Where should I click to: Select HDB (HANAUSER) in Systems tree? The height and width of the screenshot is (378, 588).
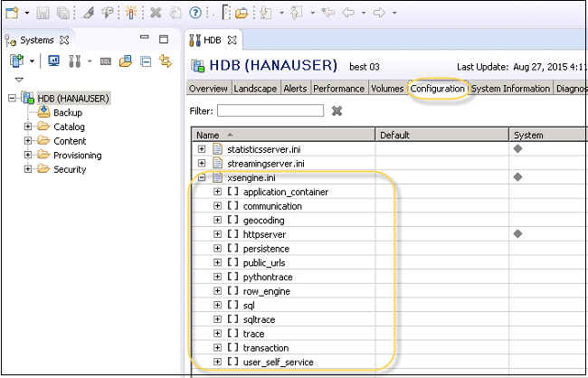73,99
